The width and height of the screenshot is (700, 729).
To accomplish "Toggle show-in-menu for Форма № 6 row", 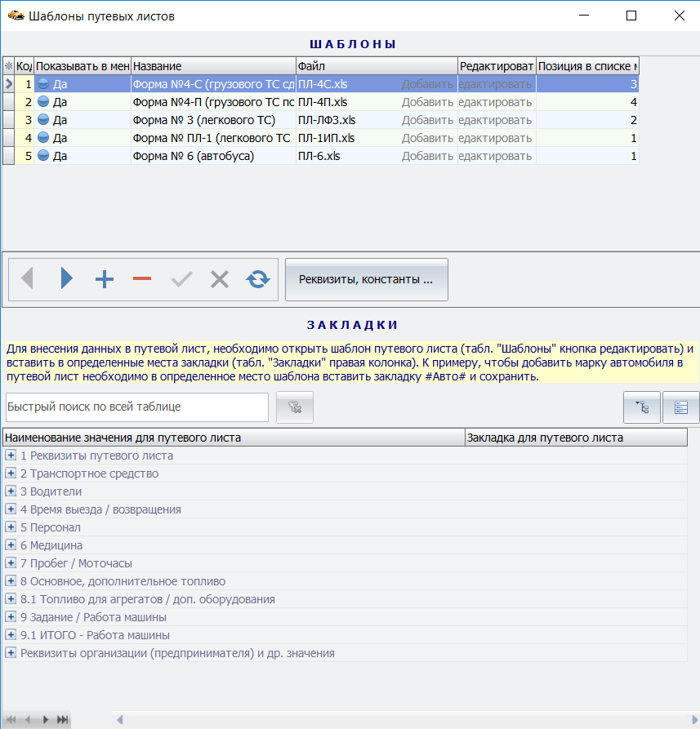I will (43, 156).
